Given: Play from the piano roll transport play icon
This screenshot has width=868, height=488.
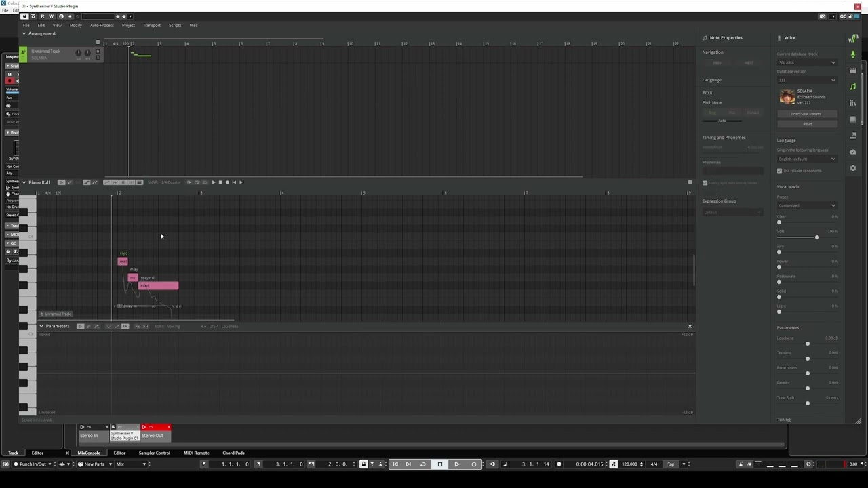Looking at the screenshot, I should pos(214,182).
